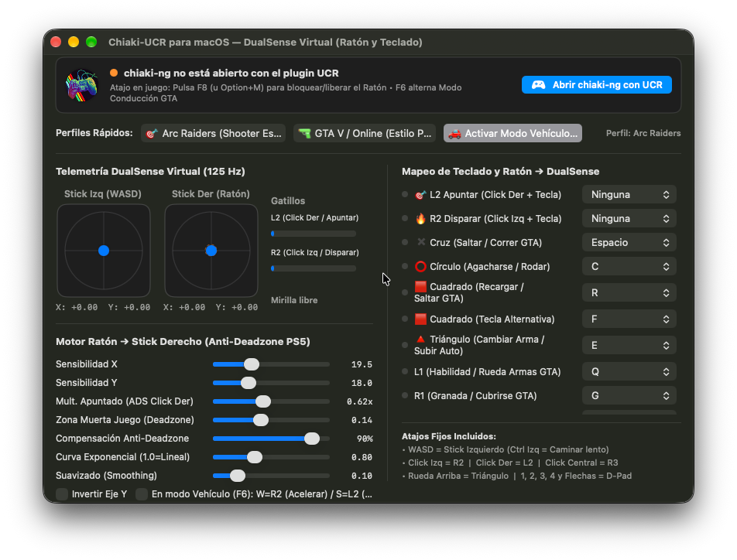Click the Stick Der (Ratón) telemetry pad
The height and width of the screenshot is (560, 737).
(211, 251)
